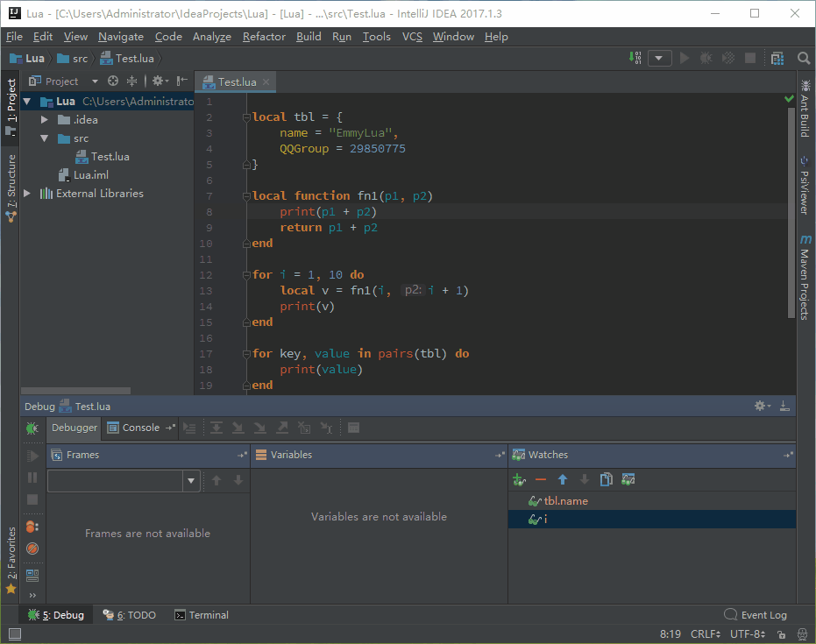Add a new watch expression
This screenshot has width=816, height=644.
click(x=519, y=479)
